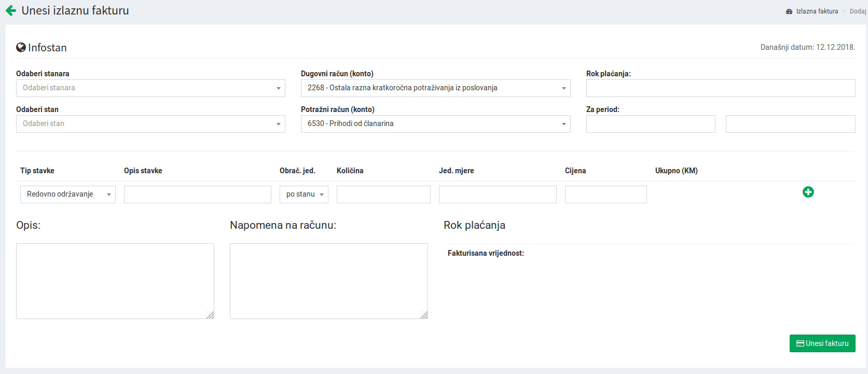868x374 pixels.
Task: Click the second Za period date field
Action: point(790,124)
